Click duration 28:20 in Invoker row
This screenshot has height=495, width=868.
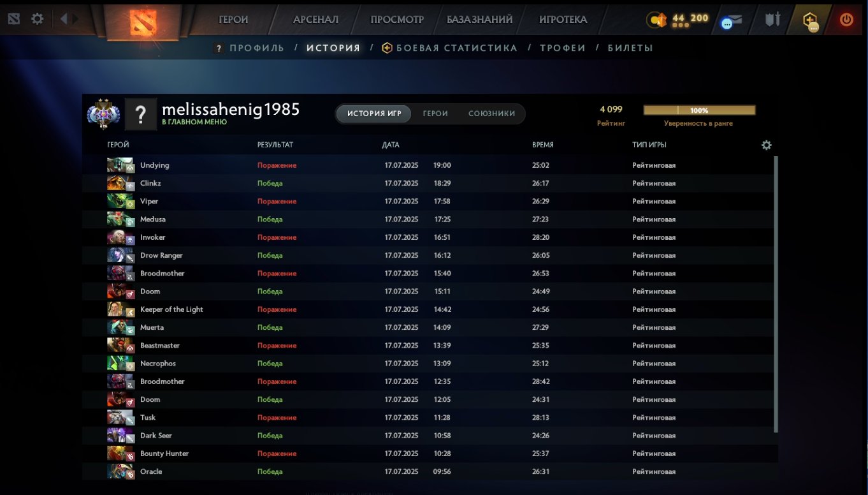(x=540, y=237)
